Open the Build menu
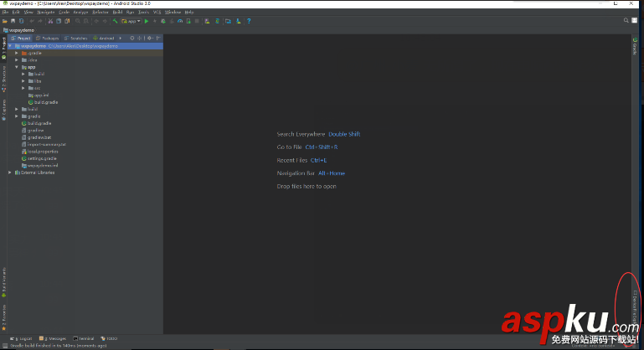 (x=117, y=13)
